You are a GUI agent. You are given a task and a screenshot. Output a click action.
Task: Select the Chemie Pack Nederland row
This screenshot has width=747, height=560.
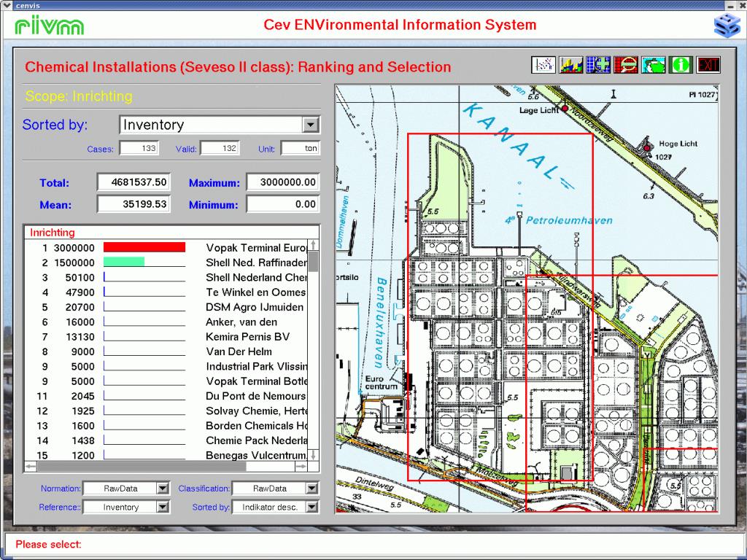(x=166, y=440)
